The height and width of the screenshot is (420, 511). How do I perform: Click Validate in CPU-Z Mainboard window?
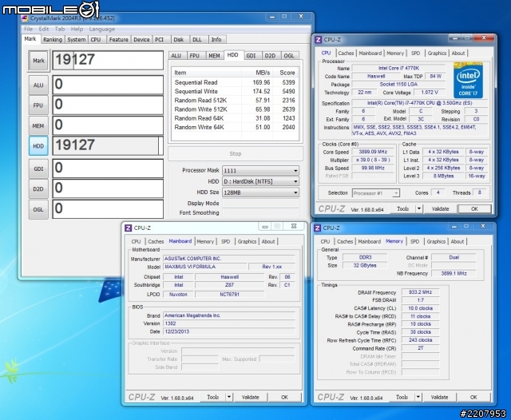pyautogui.click(x=250, y=397)
